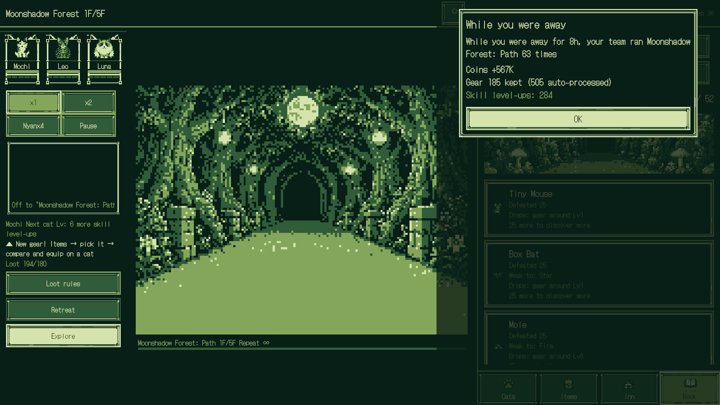Screen dimensions: 720x405
Task: Open the Inn tab
Action: [629, 389]
